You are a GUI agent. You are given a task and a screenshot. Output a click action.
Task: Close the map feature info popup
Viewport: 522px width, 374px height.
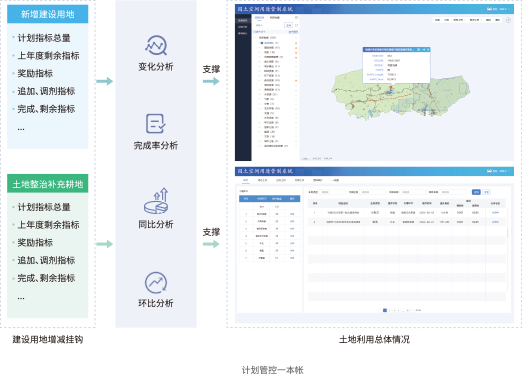point(428,50)
